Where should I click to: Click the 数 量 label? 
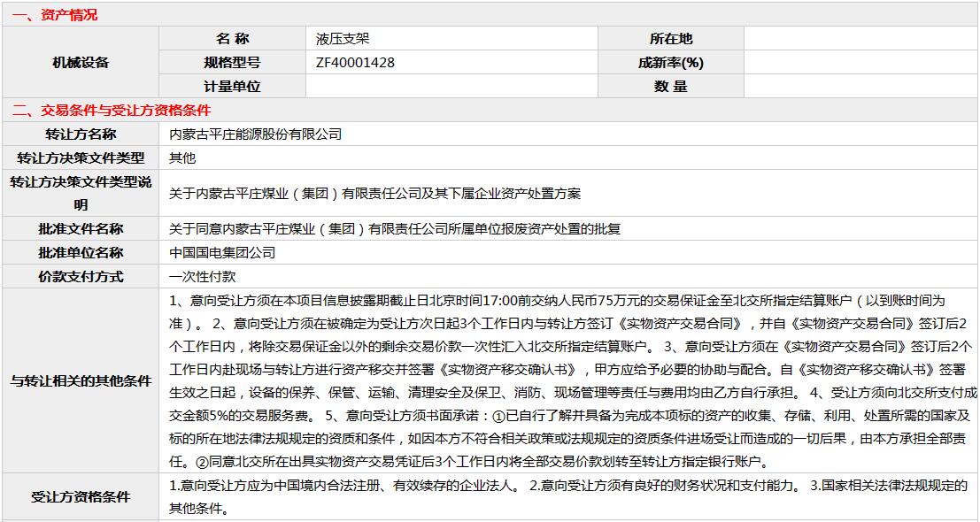pos(671,86)
